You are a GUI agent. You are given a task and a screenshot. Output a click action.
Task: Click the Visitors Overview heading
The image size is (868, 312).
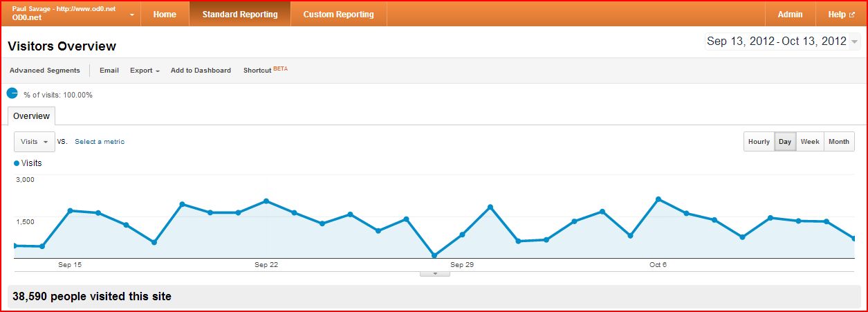(62, 46)
